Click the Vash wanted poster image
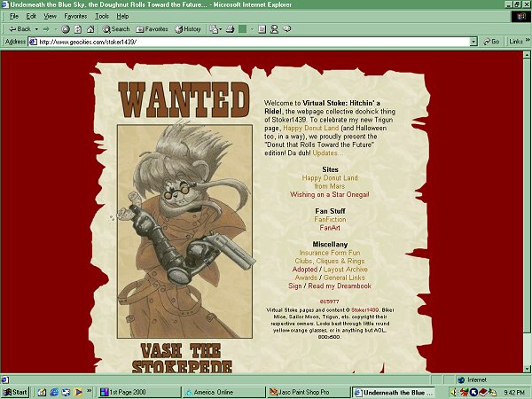 point(185,231)
